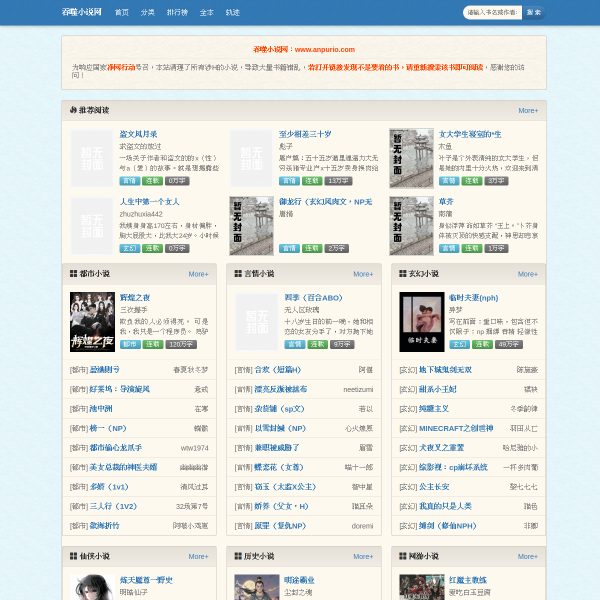Click the author name neetizumi
Viewport: 600px width, 600px height.
pyautogui.click(x=358, y=390)
